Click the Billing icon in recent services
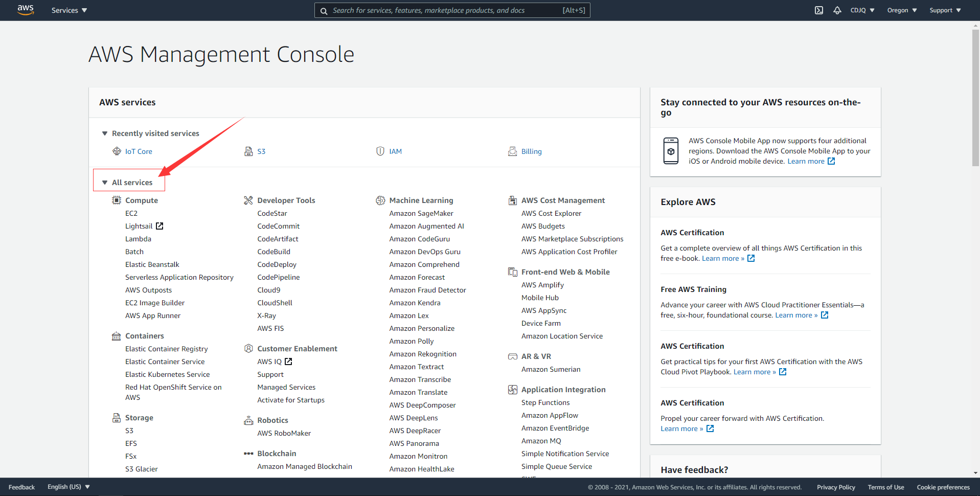 click(512, 151)
